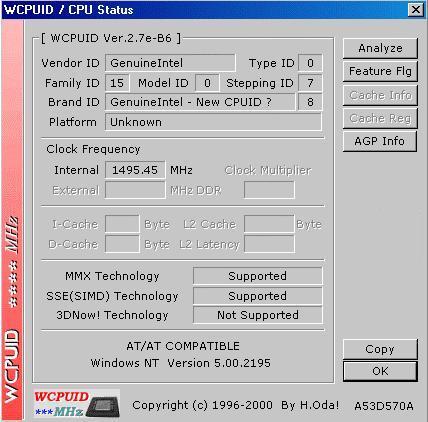Click the Family ID value field
428x422 pixels.
(117, 83)
